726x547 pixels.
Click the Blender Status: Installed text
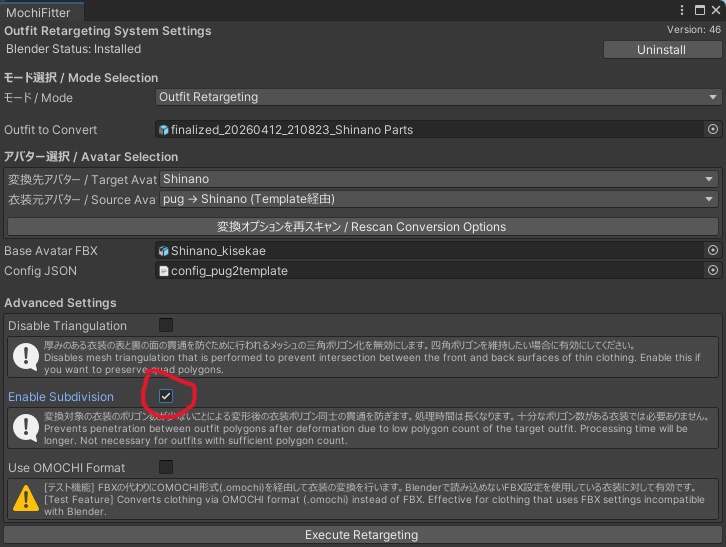[x=73, y=49]
